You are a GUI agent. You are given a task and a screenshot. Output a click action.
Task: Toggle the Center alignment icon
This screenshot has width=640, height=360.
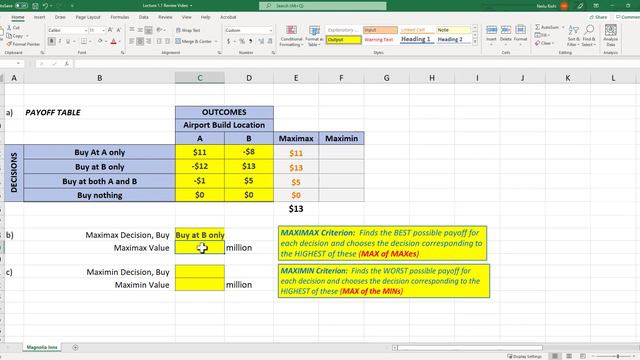click(x=140, y=41)
